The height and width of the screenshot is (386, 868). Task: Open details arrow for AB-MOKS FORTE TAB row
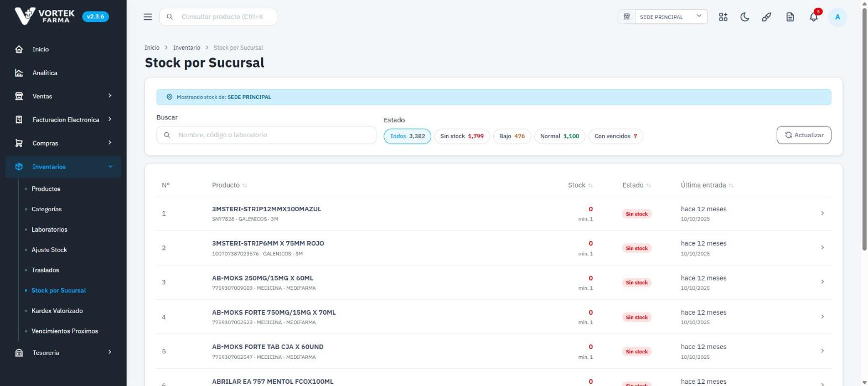pyautogui.click(x=822, y=351)
